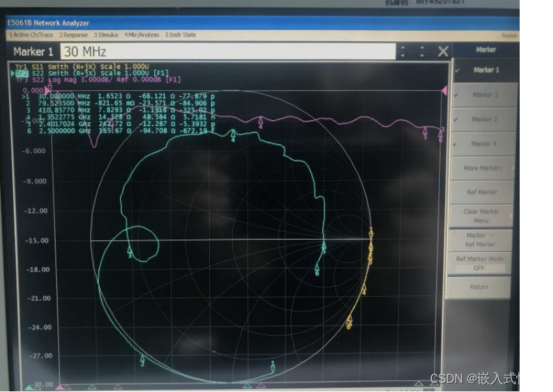
Task: Click marker 3 readout row 410.85770 MHz
Action: point(121,110)
